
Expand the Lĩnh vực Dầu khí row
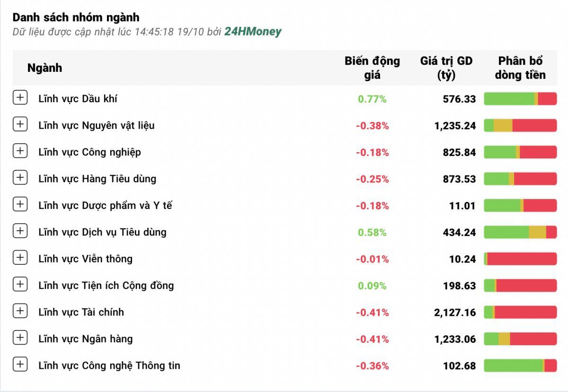click(x=20, y=98)
